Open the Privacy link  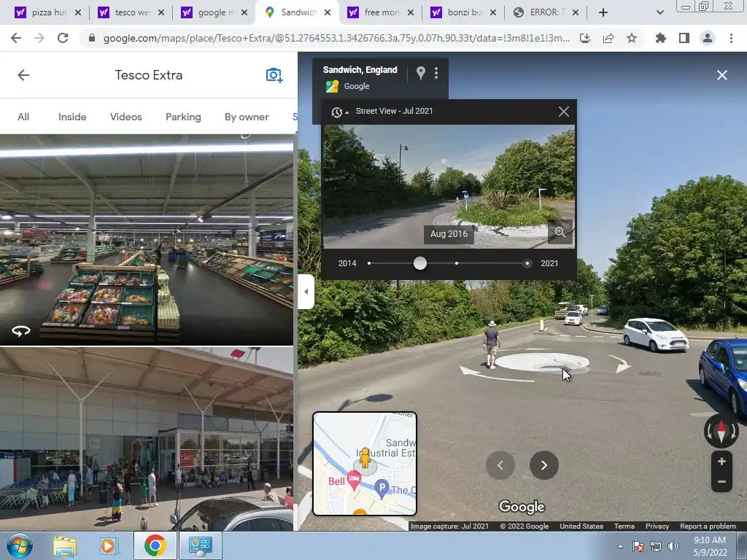tap(657, 526)
